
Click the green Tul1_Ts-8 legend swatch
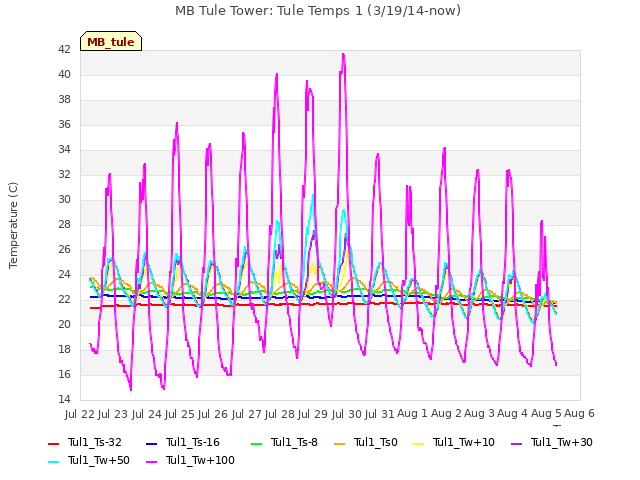click(256, 444)
